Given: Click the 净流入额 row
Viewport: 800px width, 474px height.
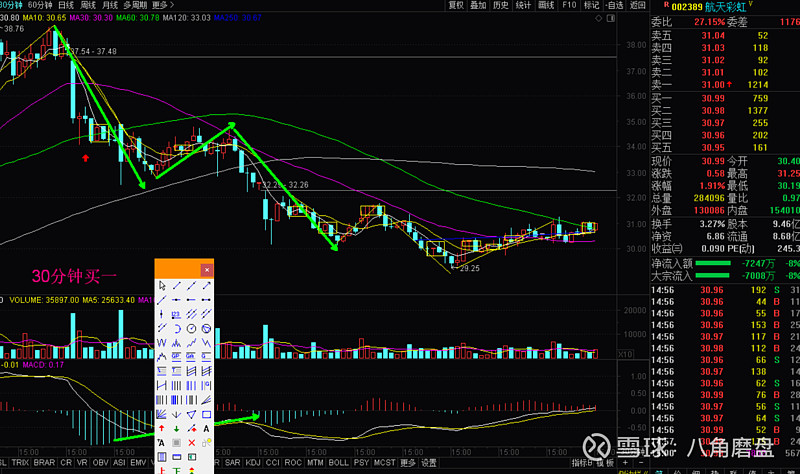Looking at the screenshot, I should (x=725, y=263).
